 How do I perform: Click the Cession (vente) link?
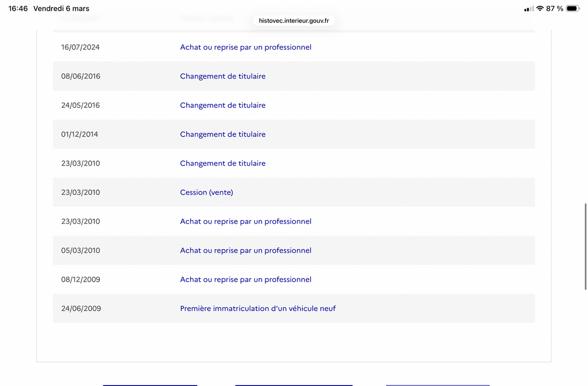point(206,192)
